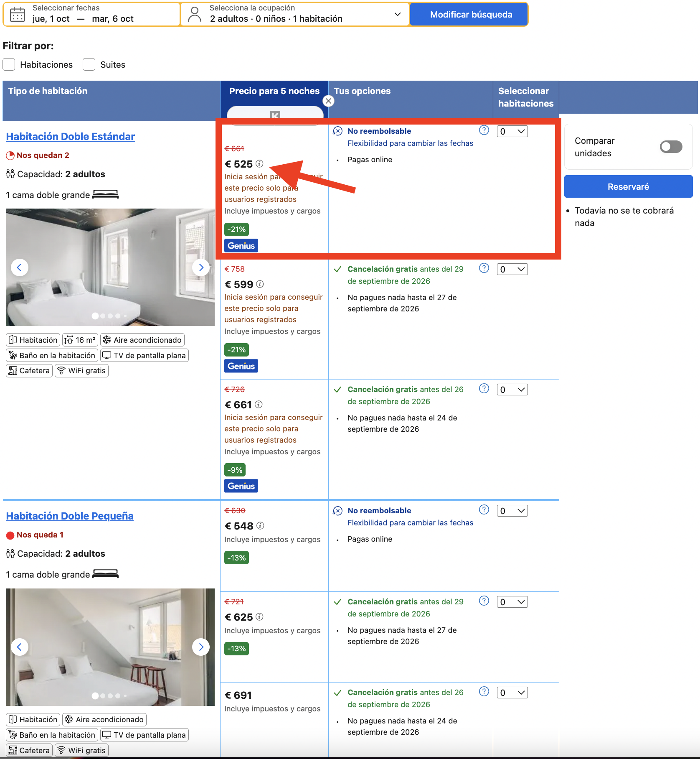Check the Suites filter checkbox
Screen dimensions: 700x759
click(x=89, y=64)
